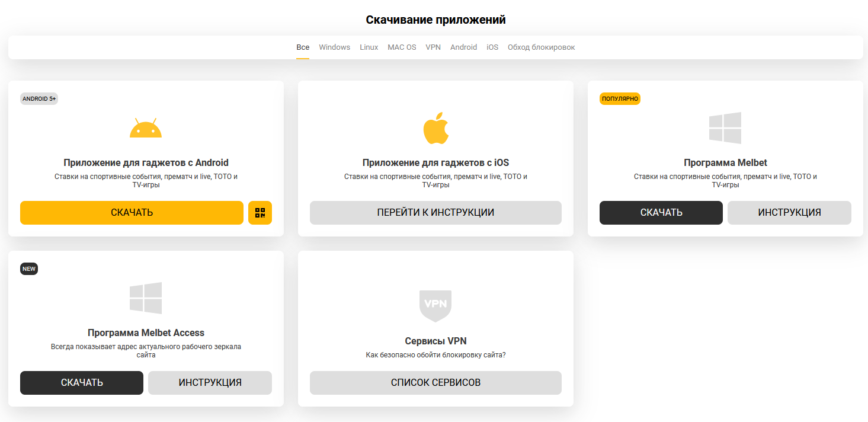Image resolution: width=868 pixels, height=422 pixels.
Task: Open ИНСТРУКЦИЯ for Программа Melbet
Action: [789, 212]
